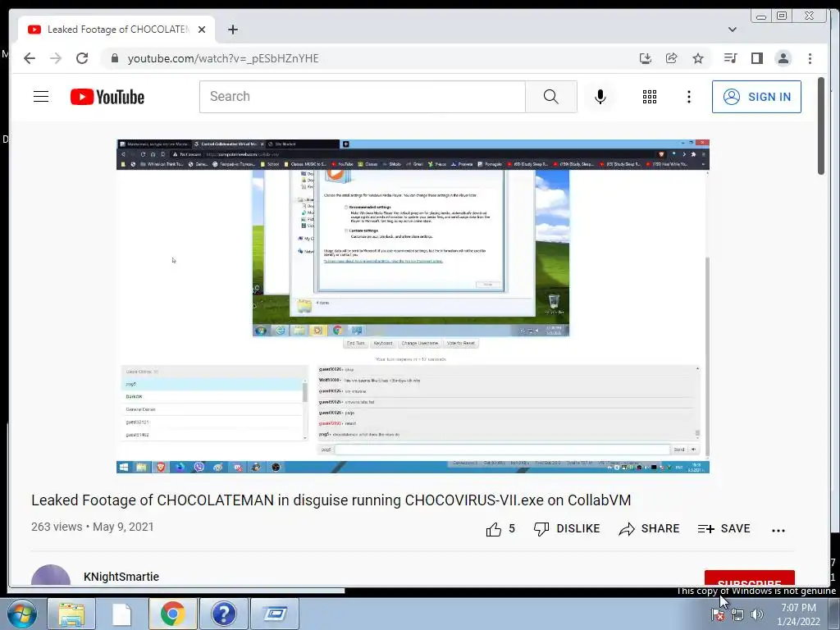Share this video

pyautogui.click(x=649, y=529)
